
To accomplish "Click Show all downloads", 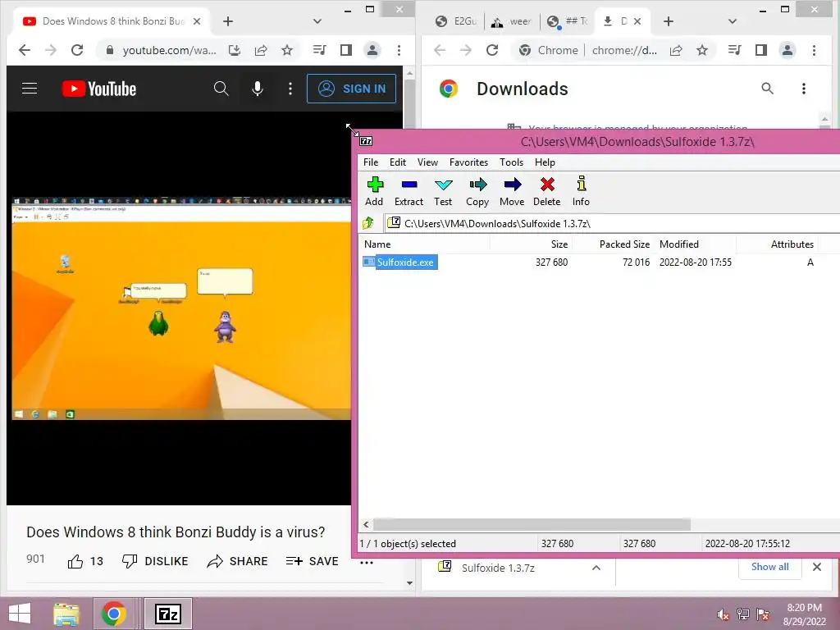I will click(769, 567).
